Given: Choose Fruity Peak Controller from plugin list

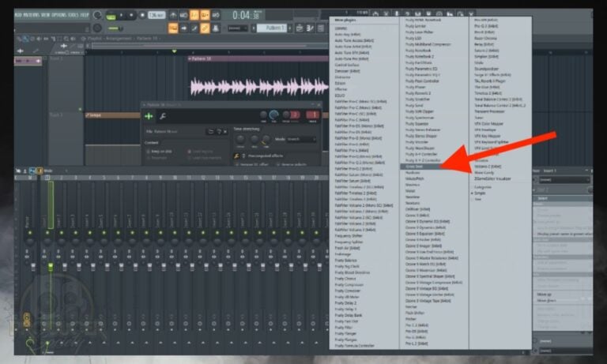Looking at the screenshot, I should (422, 81).
